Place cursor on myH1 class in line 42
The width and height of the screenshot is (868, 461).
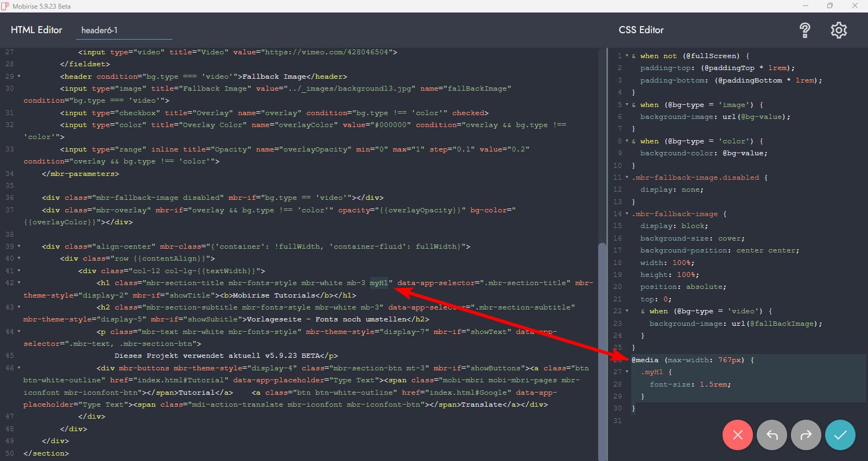click(x=379, y=283)
